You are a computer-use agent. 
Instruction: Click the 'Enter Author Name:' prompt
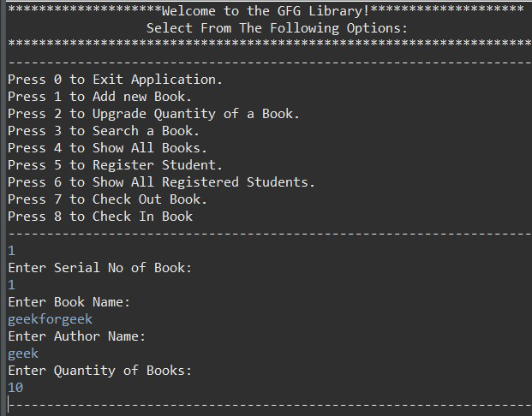pyautogui.click(x=77, y=336)
